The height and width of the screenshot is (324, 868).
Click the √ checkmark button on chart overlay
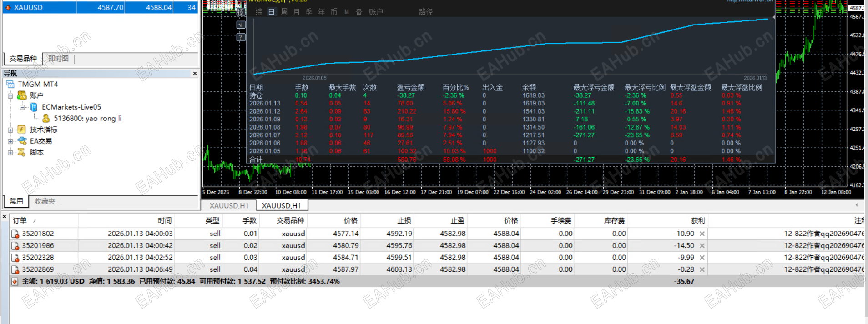click(241, 25)
